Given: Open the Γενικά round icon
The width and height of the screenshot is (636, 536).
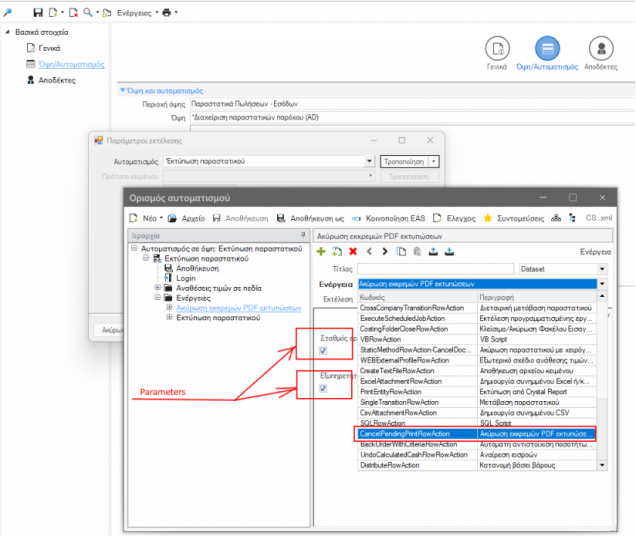Looking at the screenshot, I should 497,48.
